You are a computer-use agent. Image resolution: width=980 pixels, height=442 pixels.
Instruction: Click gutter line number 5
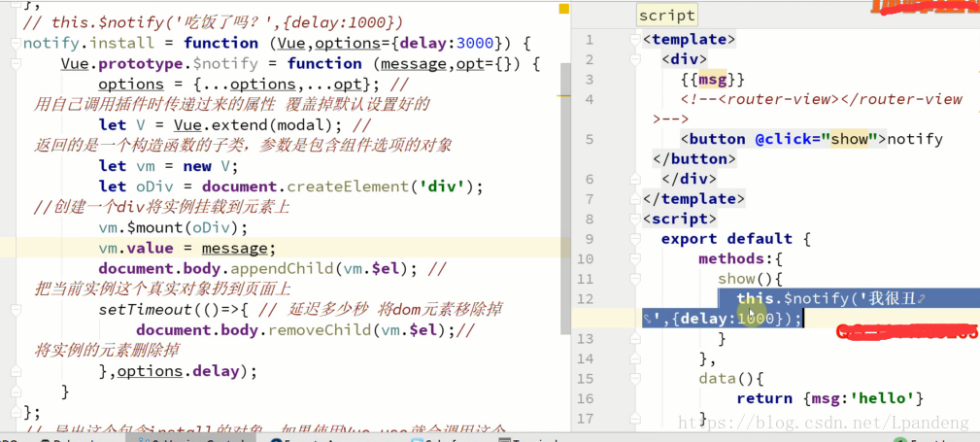coord(590,139)
